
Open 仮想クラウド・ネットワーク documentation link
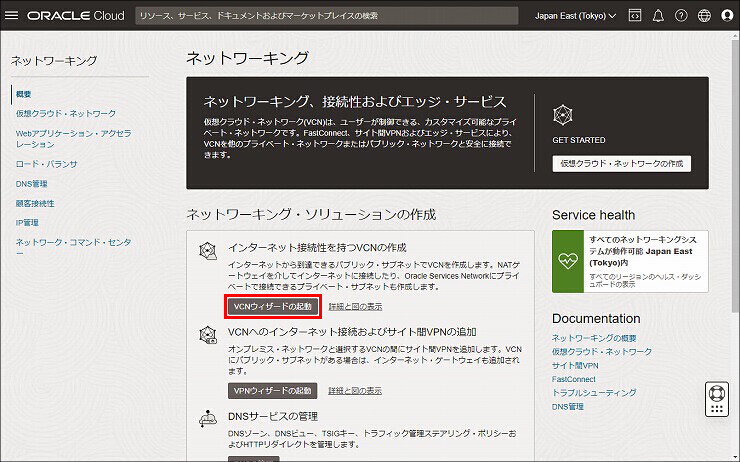(x=602, y=352)
